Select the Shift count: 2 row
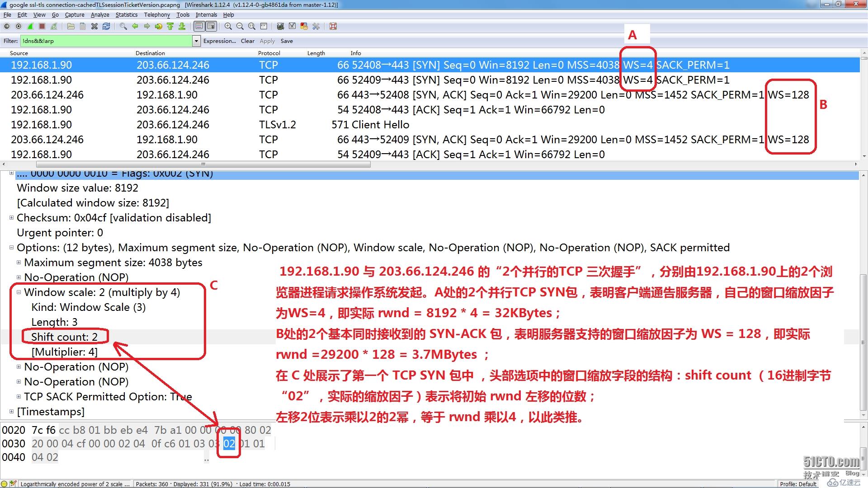 coord(64,337)
